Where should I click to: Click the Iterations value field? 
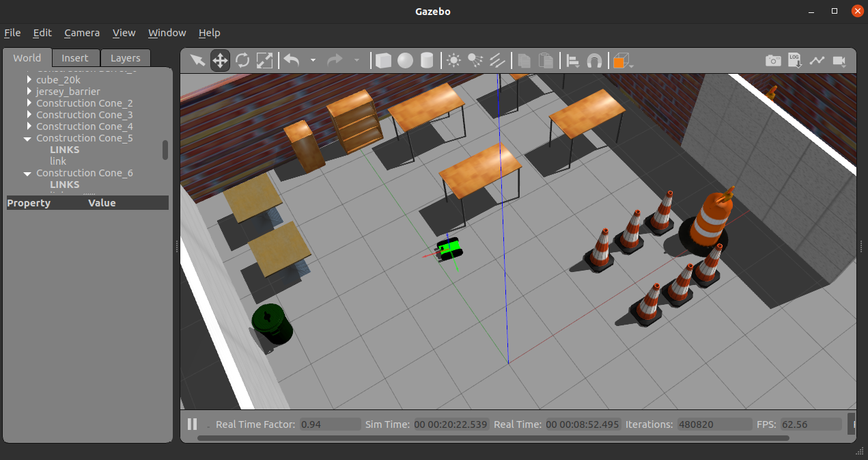714,424
